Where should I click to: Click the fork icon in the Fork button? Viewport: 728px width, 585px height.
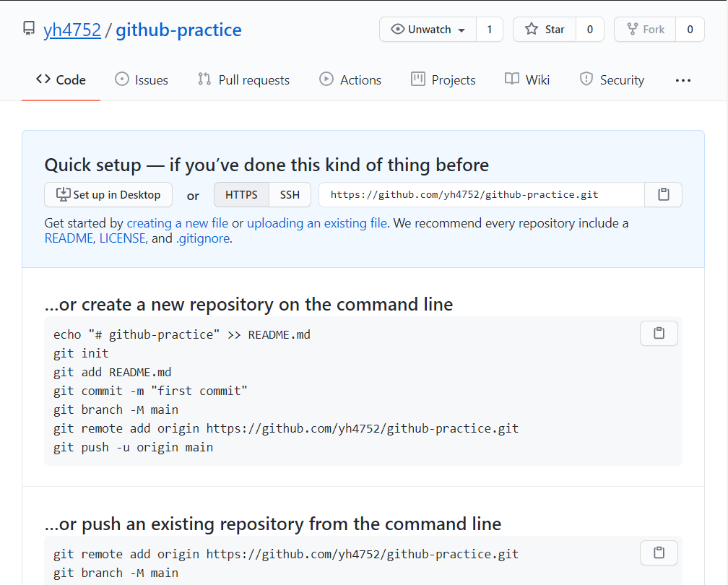pos(633,29)
